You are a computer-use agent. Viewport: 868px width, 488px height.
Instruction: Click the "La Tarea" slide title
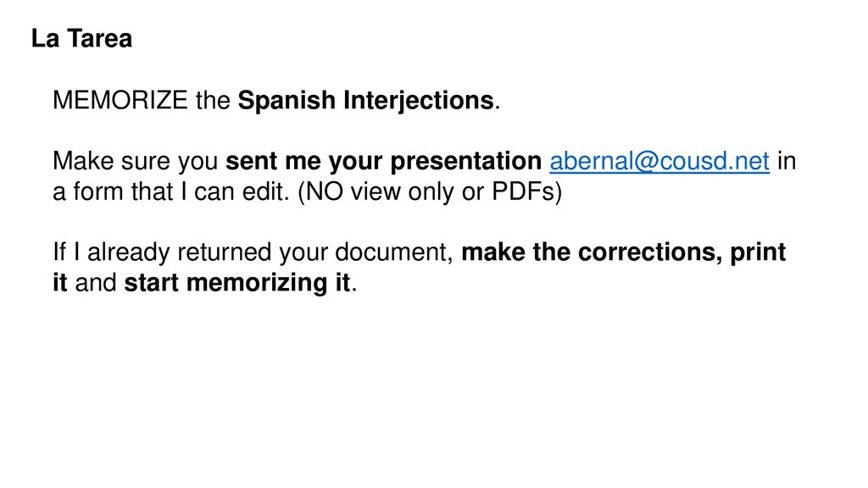(82, 39)
